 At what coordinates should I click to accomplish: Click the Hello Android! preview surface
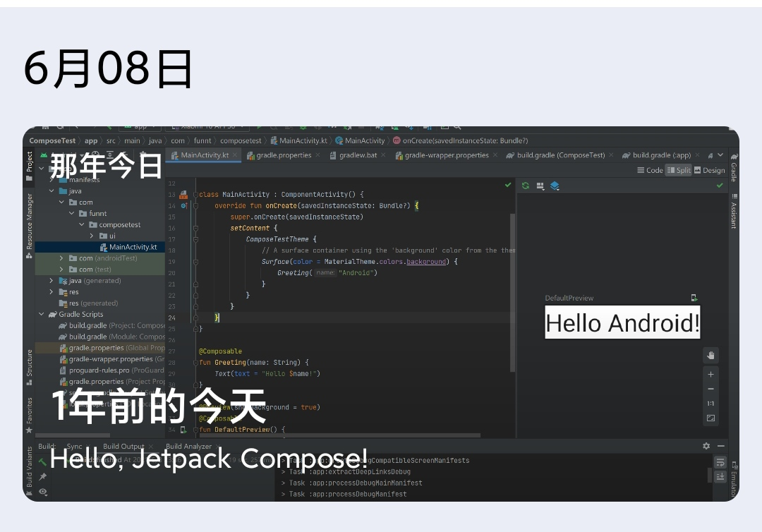(622, 322)
